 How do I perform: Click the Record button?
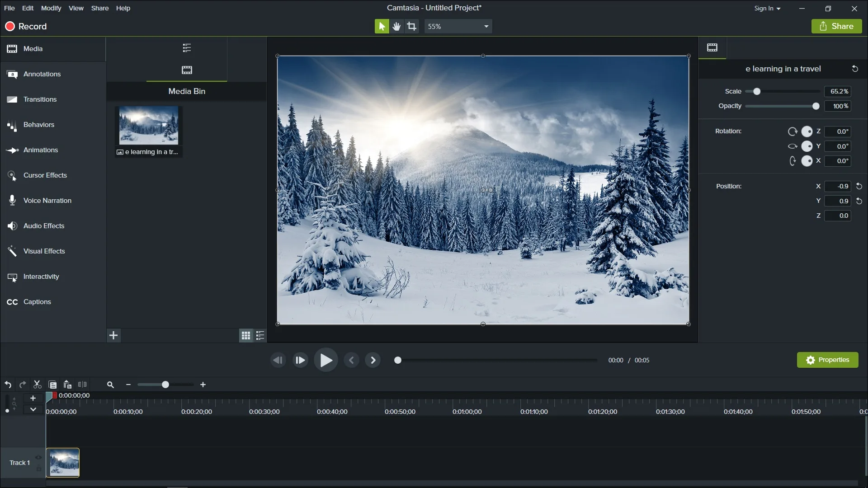26,27
